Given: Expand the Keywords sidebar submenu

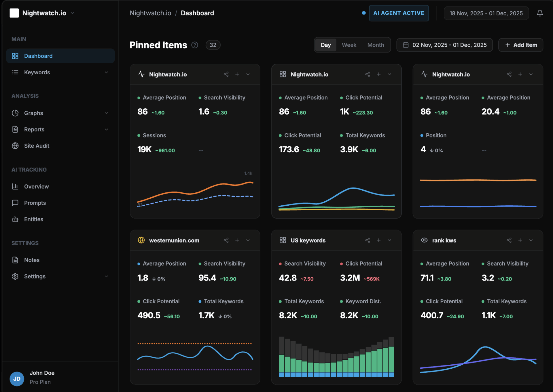Looking at the screenshot, I should coord(106,72).
